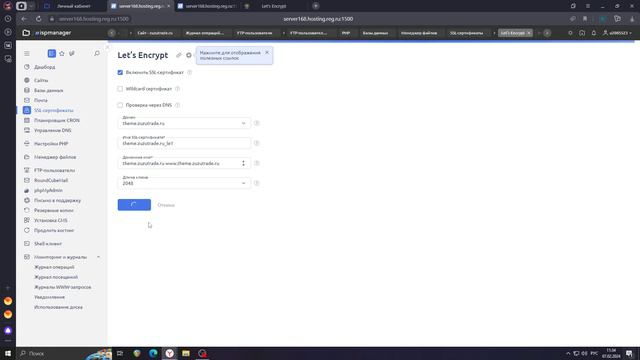Collapse the Мониторинг и журналы group
This screenshot has width=640, height=360.
tap(98, 257)
